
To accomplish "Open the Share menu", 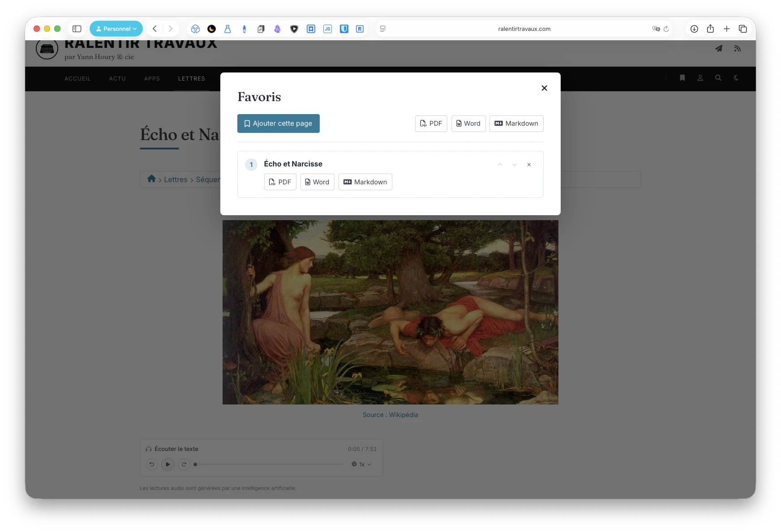I will [710, 29].
